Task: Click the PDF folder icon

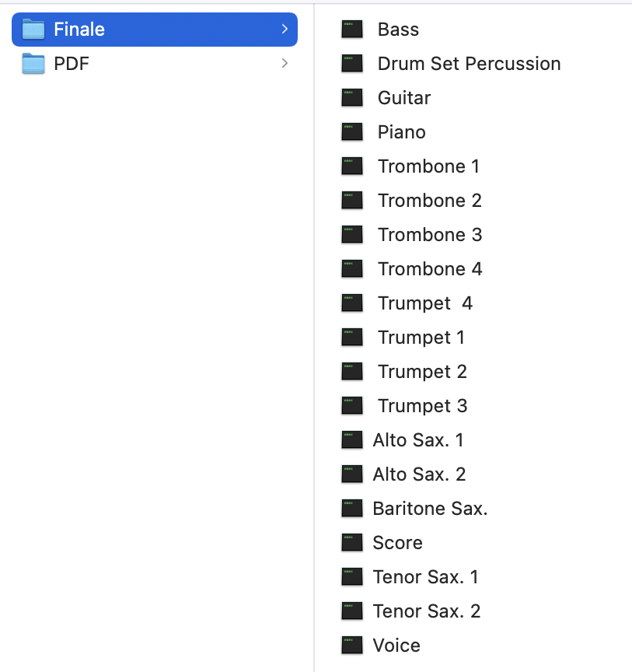Action: (x=33, y=64)
